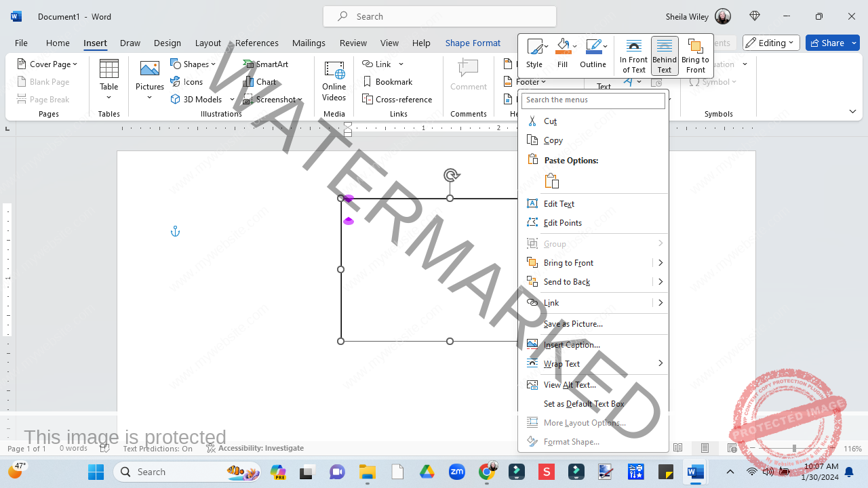Click Bring to Front in mini toolbar
868x488 pixels.
click(695, 56)
